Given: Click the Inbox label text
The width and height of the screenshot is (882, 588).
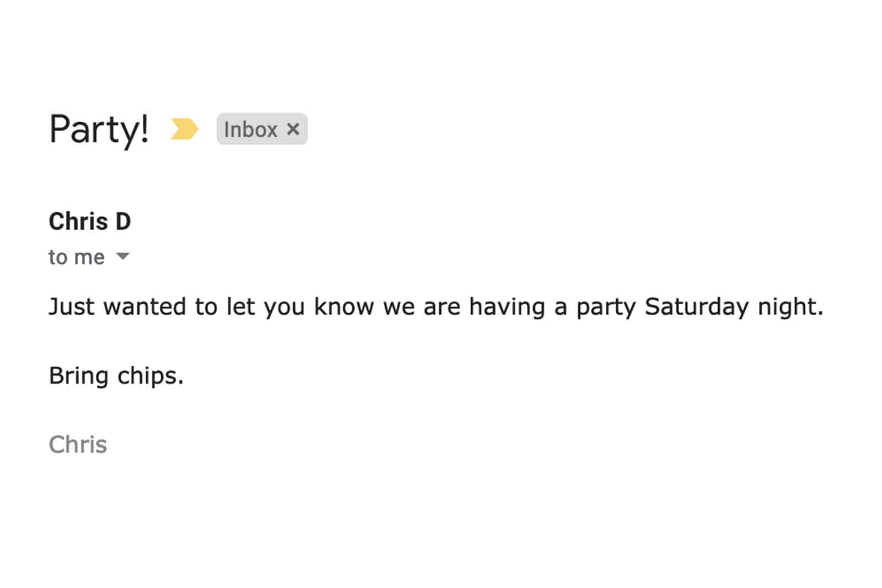Looking at the screenshot, I should click(x=250, y=130).
